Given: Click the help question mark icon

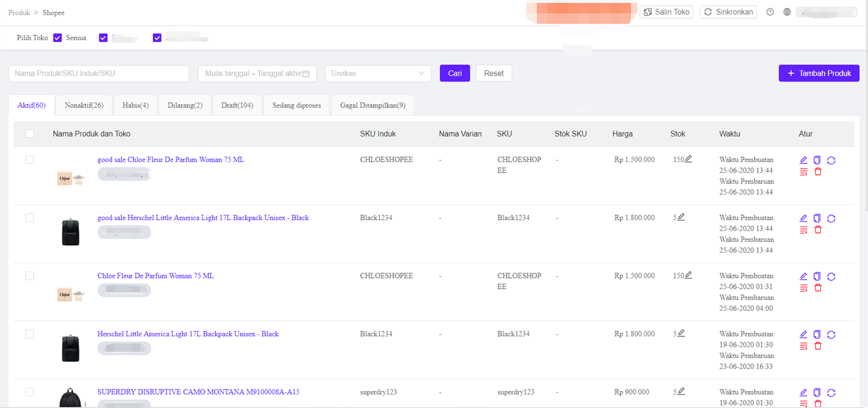Looking at the screenshot, I should click(770, 12).
